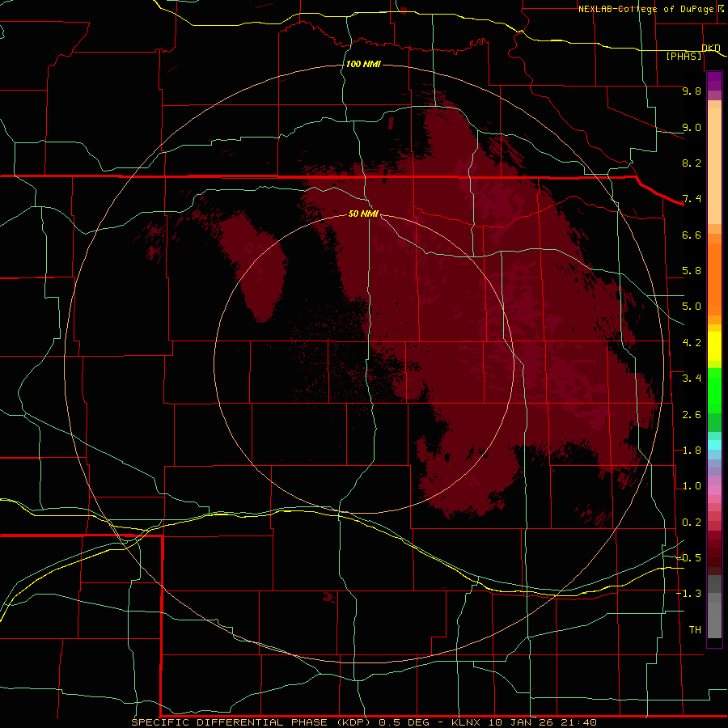Click the -1.3 value on the color scale
The height and width of the screenshot is (728, 728).
click(689, 594)
